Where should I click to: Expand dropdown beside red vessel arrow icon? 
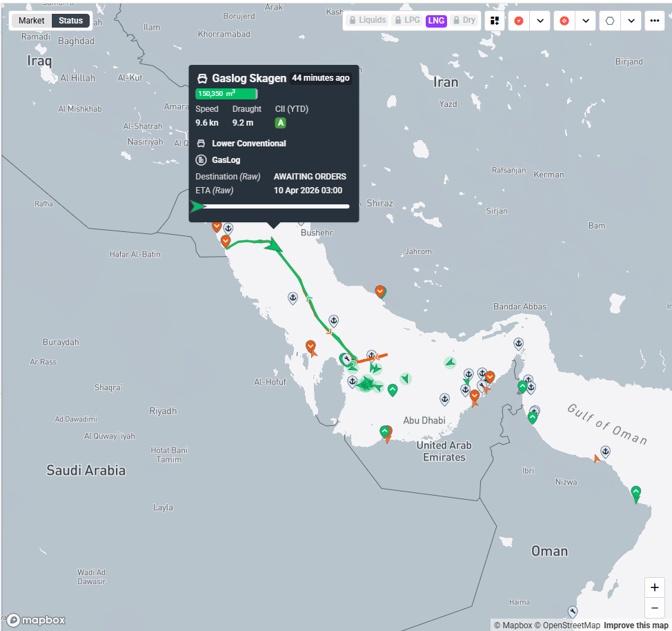[540, 21]
